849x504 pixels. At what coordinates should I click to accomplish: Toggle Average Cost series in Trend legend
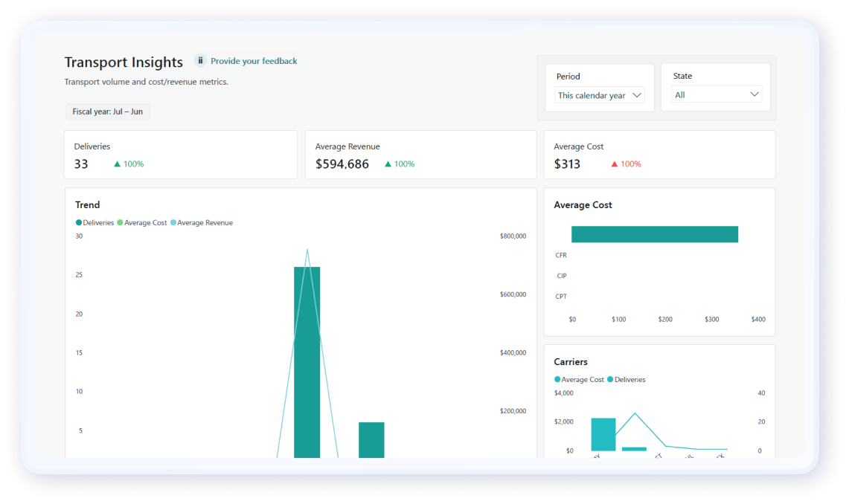(x=145, y=223)
